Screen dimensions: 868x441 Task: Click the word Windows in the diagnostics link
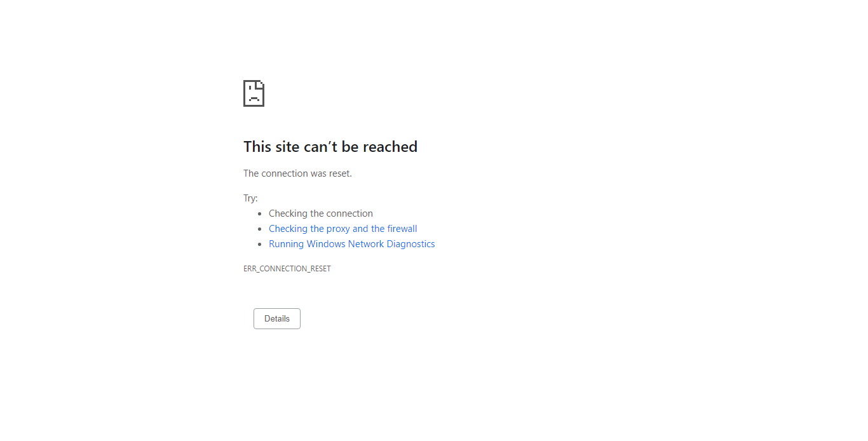click(x=326, y=244)
